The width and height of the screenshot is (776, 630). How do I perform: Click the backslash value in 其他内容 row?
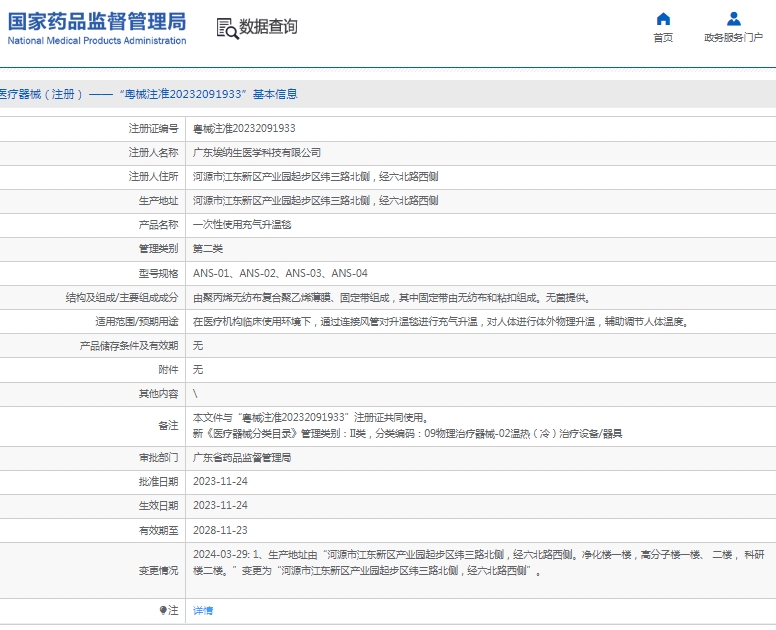(x=195, y=393)
